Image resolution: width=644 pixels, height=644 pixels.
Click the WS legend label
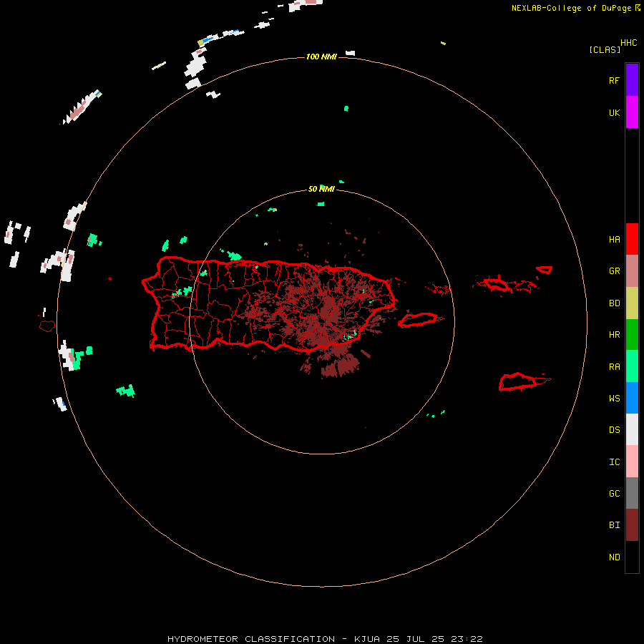pyautogui.click(x=614, y=398)
